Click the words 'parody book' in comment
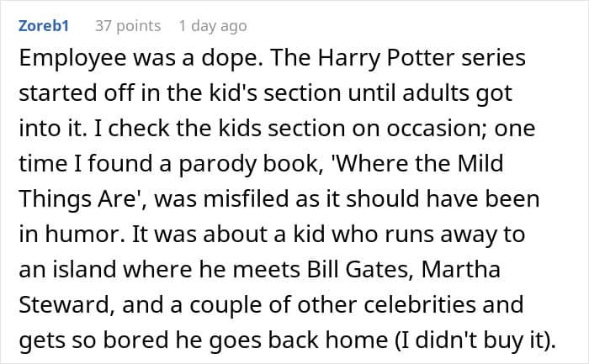 coord(248,164)
